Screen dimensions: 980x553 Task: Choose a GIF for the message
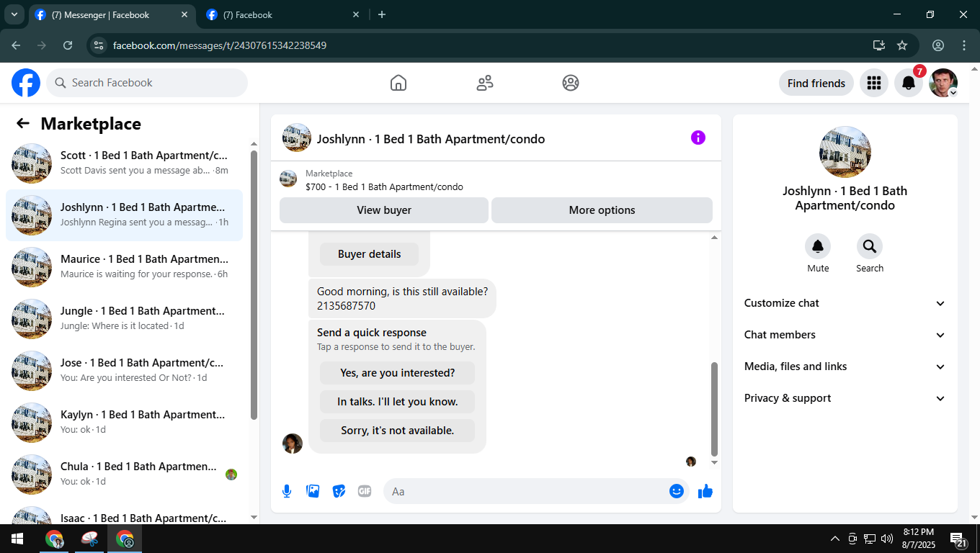(365, 491)
